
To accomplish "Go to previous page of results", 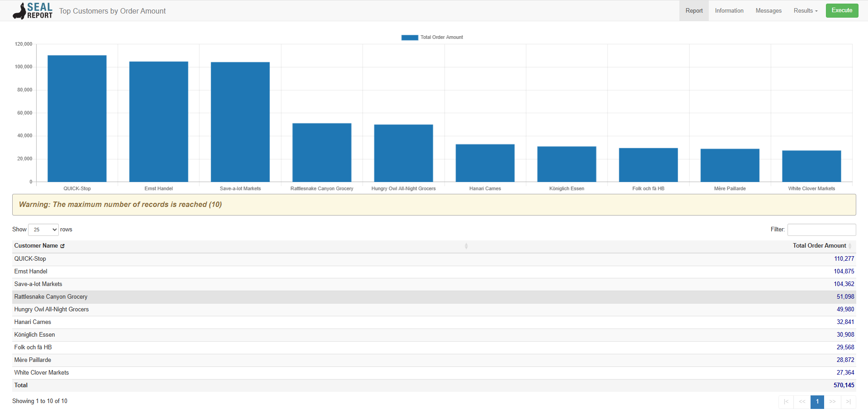I will pyautogui.click(x=802, y=402).
